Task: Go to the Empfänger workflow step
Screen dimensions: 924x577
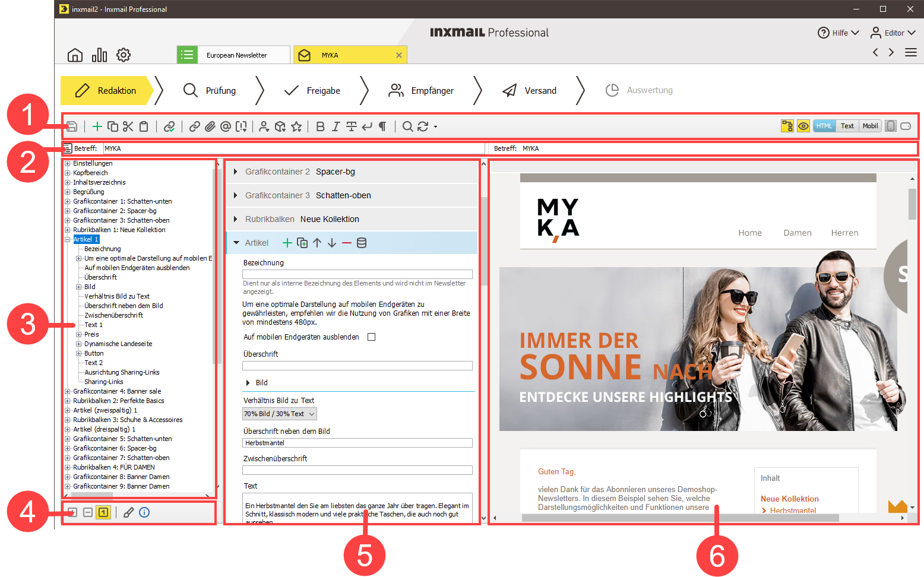Action: click(421, 90)
